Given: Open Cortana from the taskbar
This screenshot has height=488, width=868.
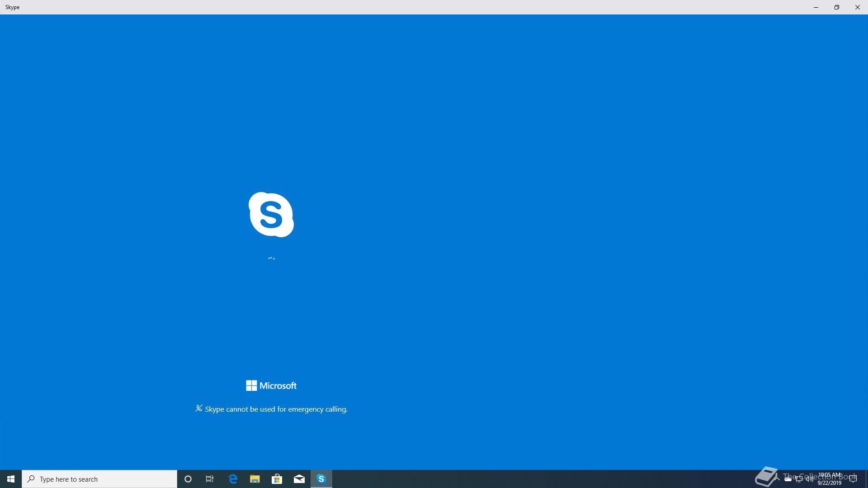Looking at the screenshot, I should (188, 479).
